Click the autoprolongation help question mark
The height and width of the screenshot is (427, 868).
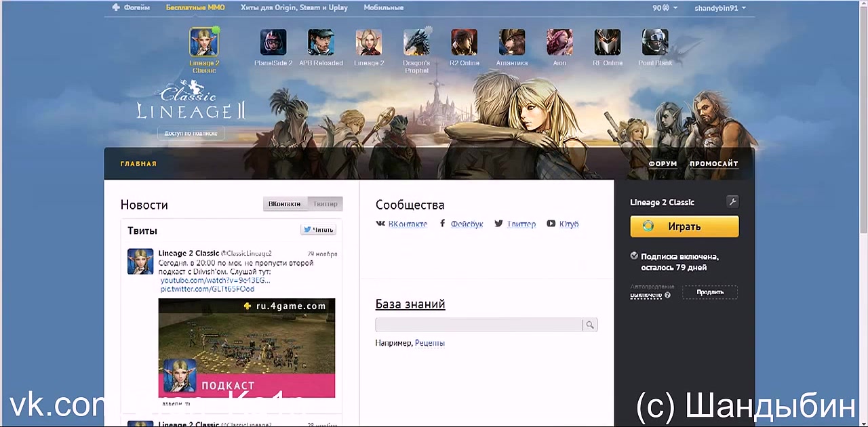pyautogui.click(x=667, y=296)
